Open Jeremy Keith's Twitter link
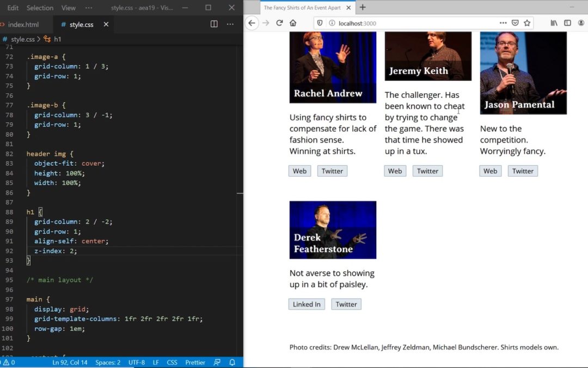This screenshot has width=588, height=368. (x=427, y=171)
